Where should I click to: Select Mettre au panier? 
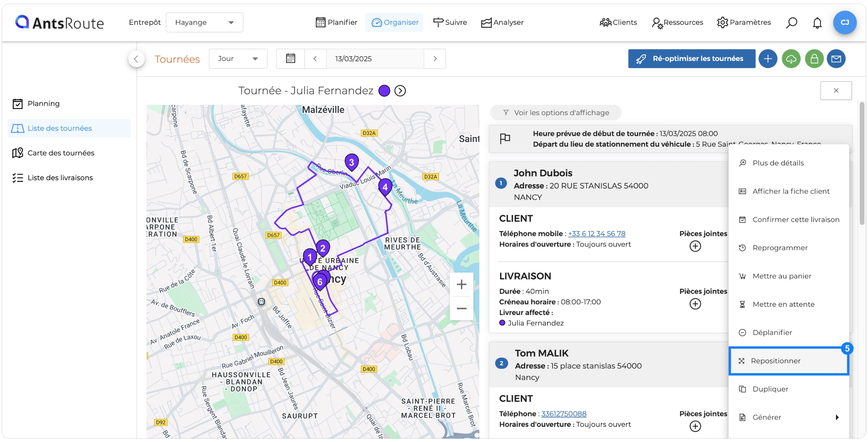pos(789,276)
